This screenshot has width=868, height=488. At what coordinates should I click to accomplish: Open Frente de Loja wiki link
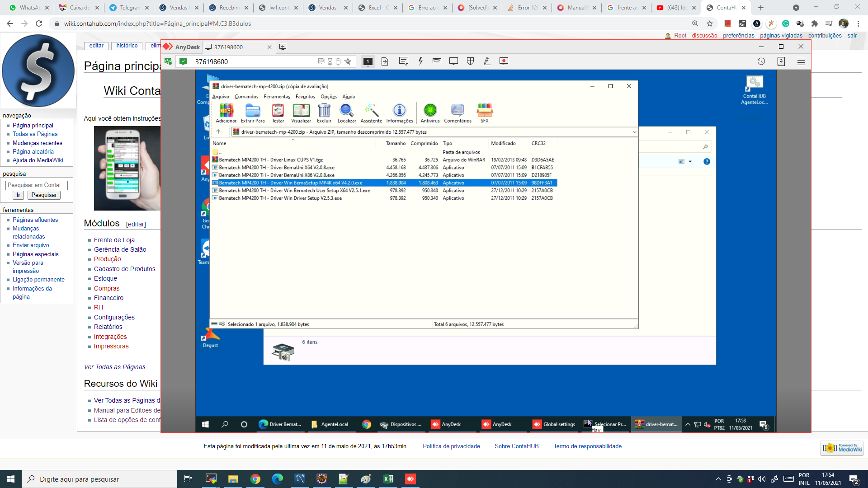point(114,240)
